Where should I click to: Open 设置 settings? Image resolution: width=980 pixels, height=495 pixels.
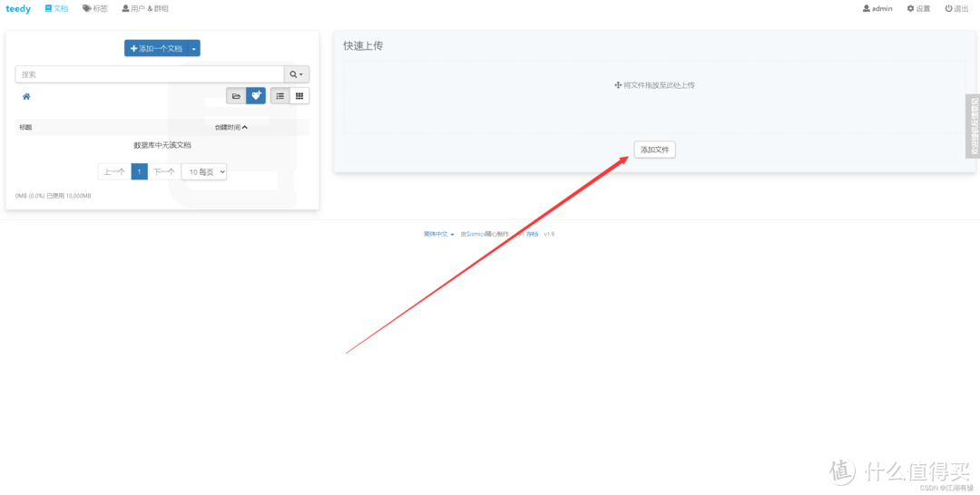pos(918,9)
